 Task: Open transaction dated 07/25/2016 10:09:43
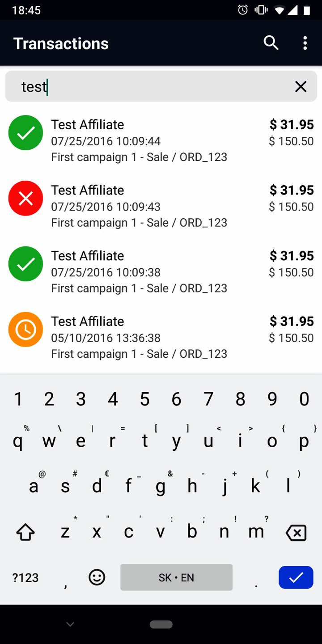(161, 206)
